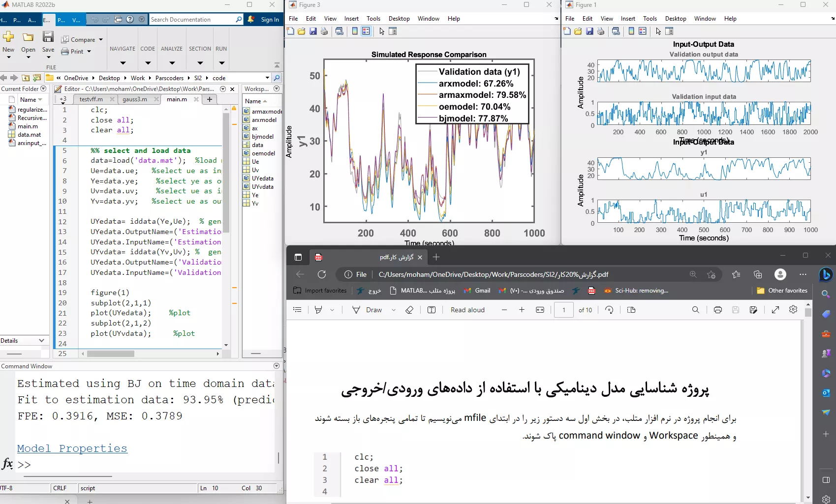Image resolution: width=836 pixels, height=504 pixels.
Task: Open the highlight tool options dropdown
Action: coord(332,310)
